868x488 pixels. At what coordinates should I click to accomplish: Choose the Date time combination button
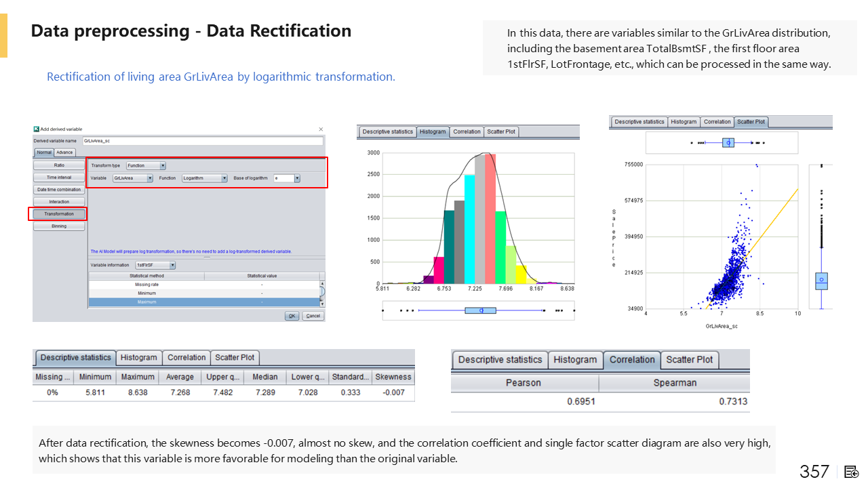point(59,190)
